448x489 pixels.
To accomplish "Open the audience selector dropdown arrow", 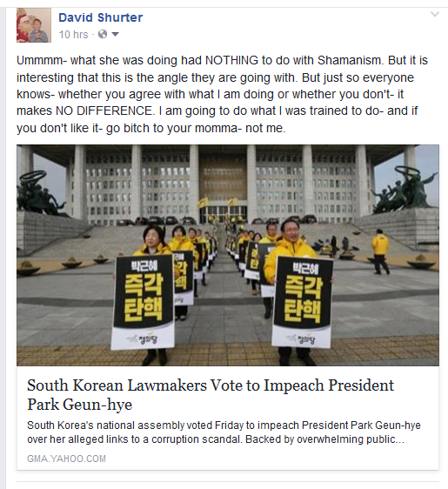I will click(115, 34).
